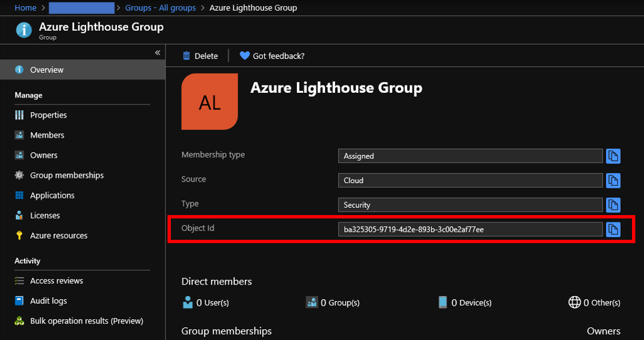
Task: Copy the Object Id to clipboard
Action: tap(613, 229)
